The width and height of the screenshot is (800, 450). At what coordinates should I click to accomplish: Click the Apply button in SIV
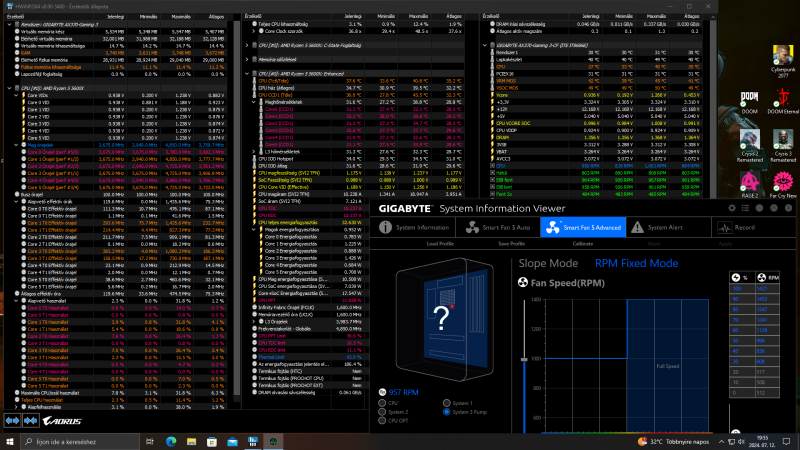point(725,244)
